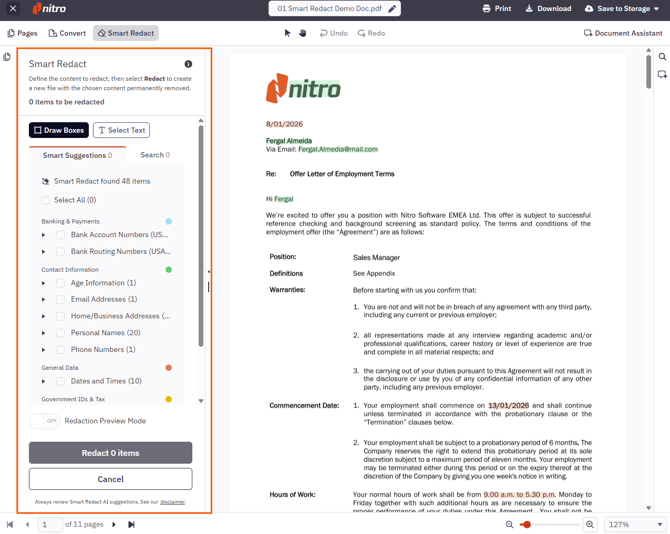Image resolution: width=670 pixels, height=534 pixels.
Task: Expand Age Information group
Action: click(44, 283)
